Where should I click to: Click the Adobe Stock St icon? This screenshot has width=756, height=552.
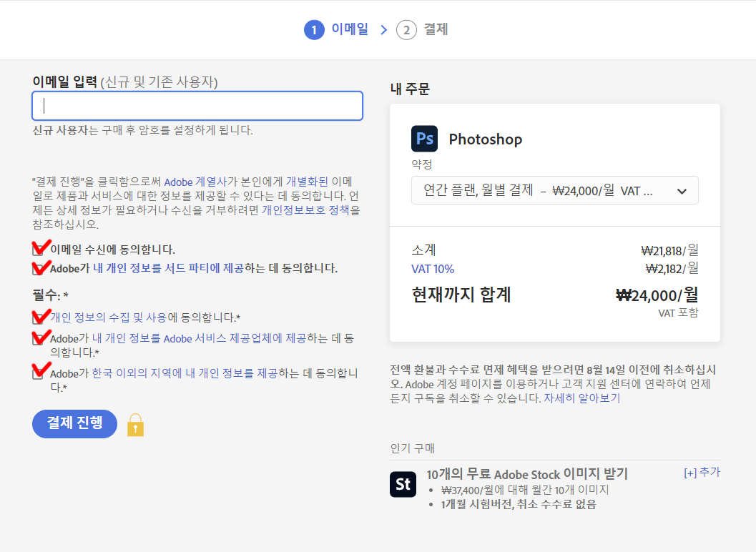403,484
